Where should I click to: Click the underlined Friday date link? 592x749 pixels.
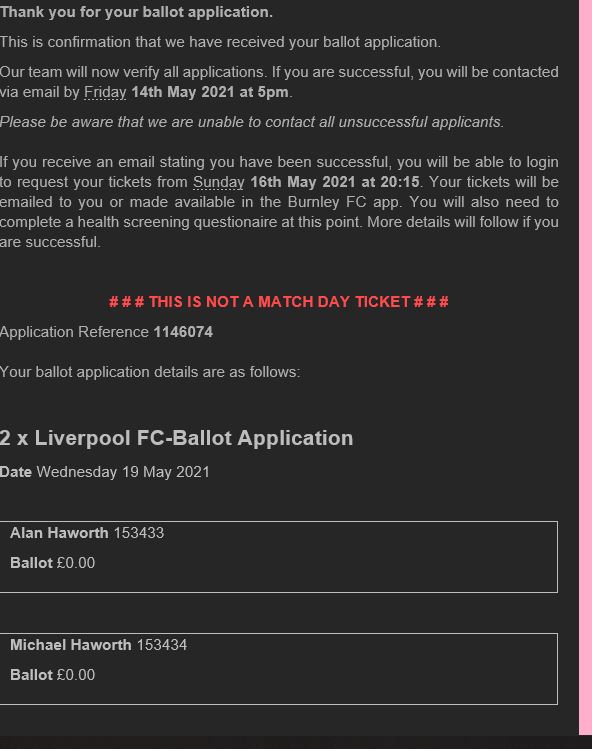pyautogui.click(x=105, y=92)
